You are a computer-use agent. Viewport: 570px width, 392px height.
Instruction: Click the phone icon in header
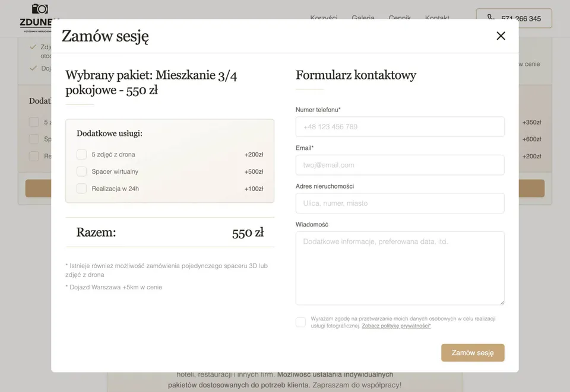(491, 18)
